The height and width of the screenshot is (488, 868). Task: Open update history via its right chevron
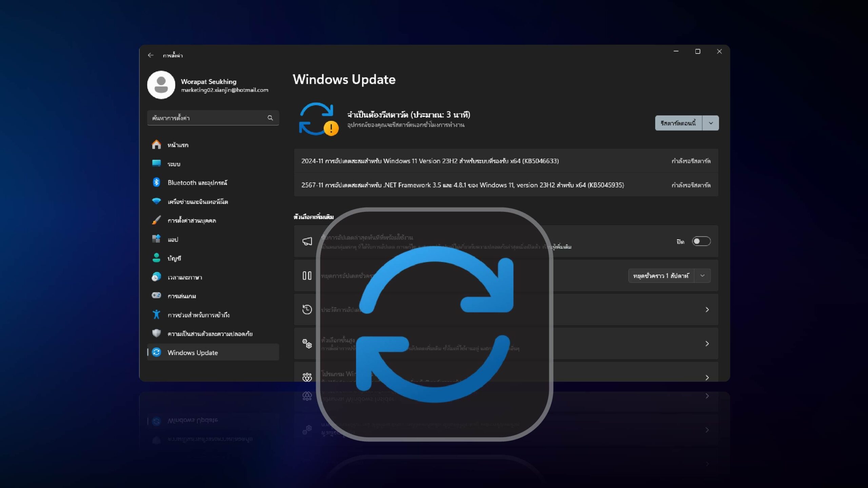(x=707, y=309)
